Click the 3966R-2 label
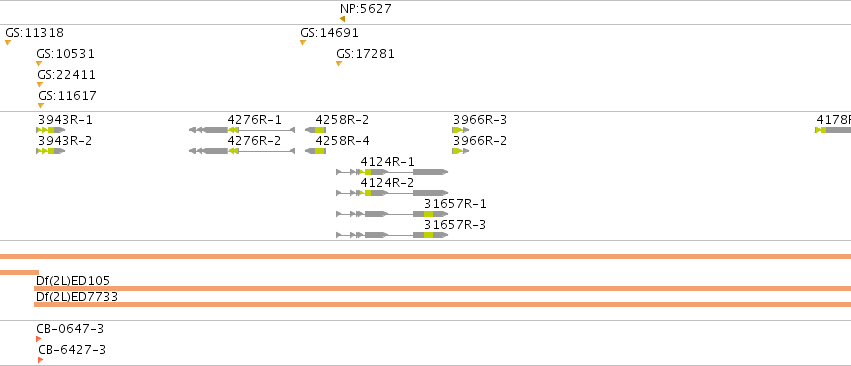The width and height of the screenshot is (851, 366). pyautogui.click(x=480, y=141)
